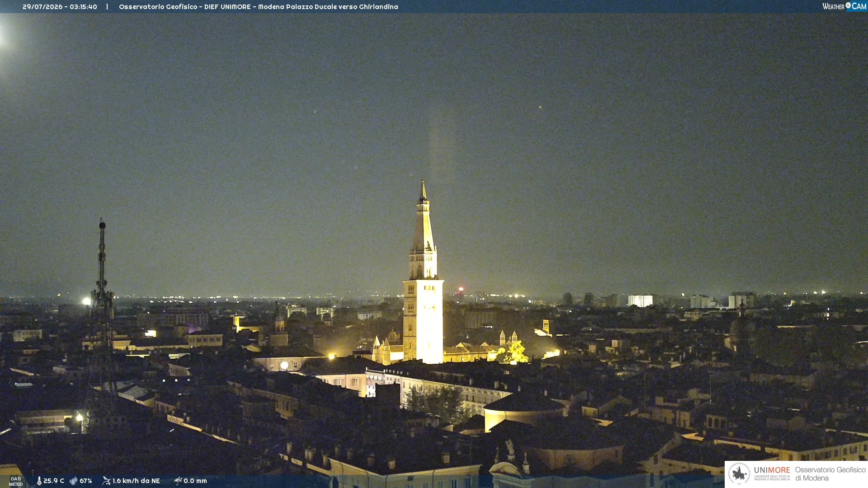Select the 25.9 C temperature reading

point(54,481)
